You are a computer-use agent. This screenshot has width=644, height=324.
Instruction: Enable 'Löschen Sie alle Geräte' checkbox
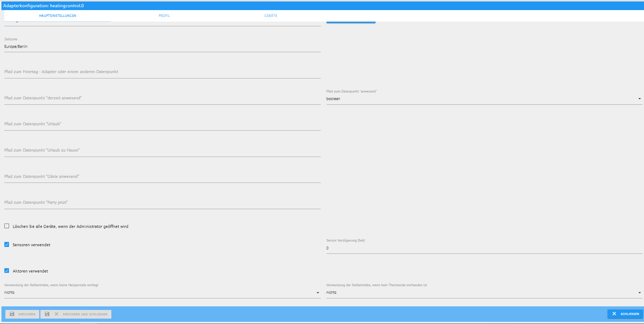[7, 226]
